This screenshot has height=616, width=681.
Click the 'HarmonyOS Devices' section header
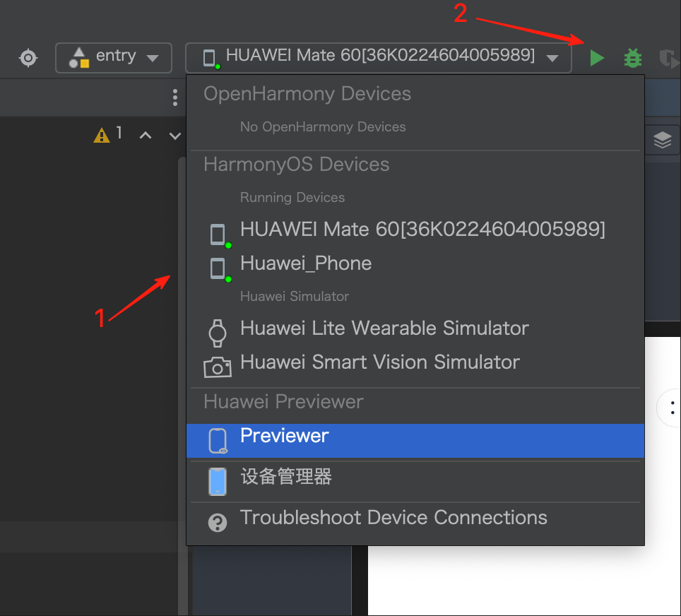[x=296, y=165]
